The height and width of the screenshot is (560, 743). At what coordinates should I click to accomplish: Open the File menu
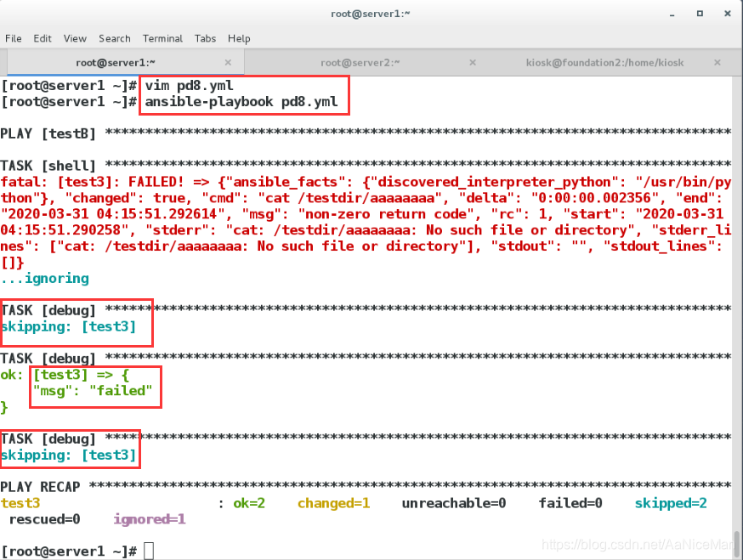pos(14,38)
